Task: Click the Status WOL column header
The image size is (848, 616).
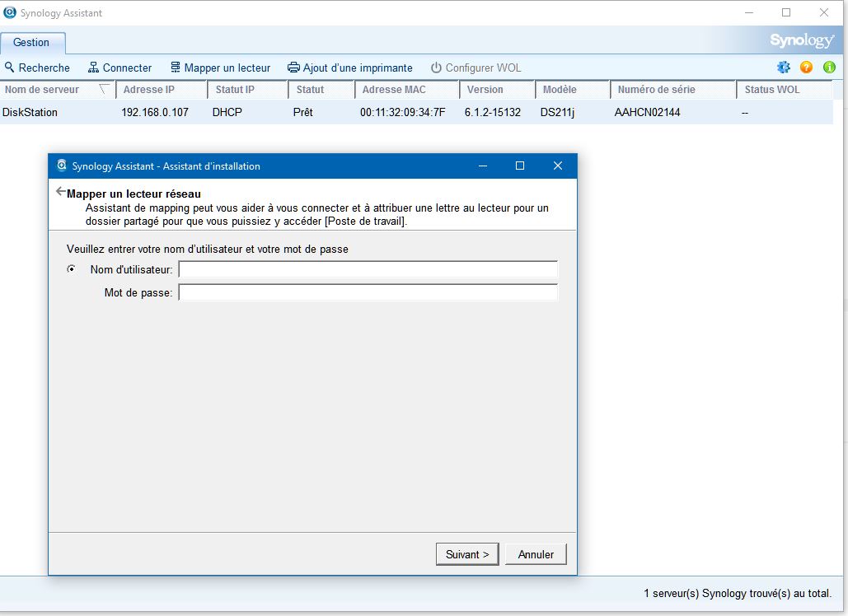Action: [x=785, y=90]
